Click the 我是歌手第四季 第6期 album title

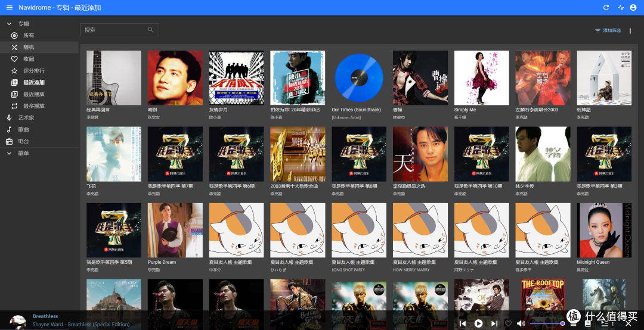point(231,186)
